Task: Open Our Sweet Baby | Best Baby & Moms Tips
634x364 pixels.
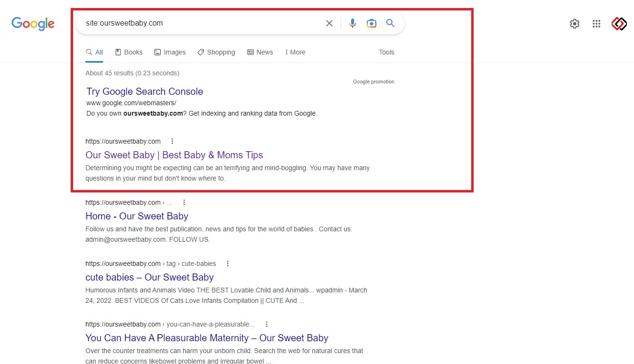Action: coord(174,155)
